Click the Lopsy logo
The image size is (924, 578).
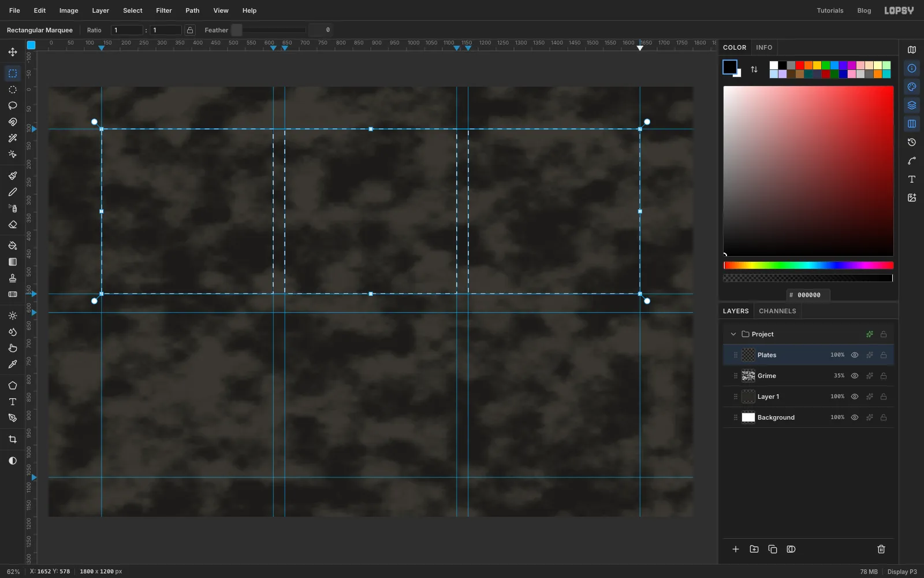899,10
